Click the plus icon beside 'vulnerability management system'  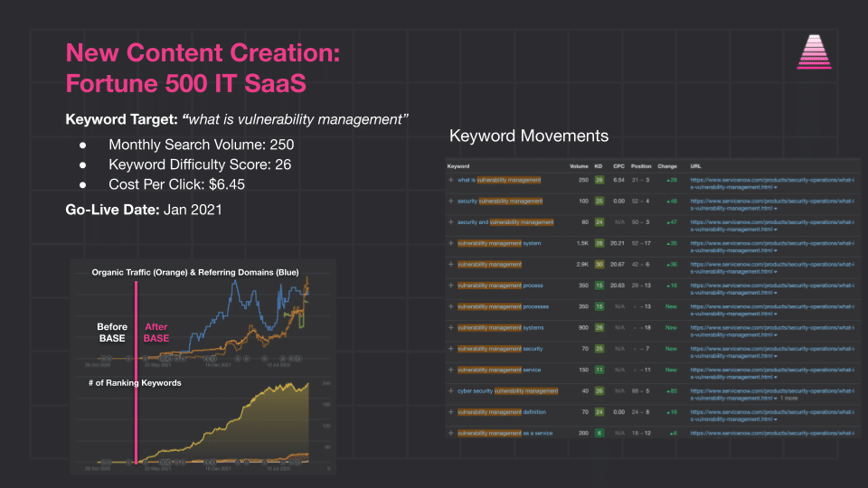coord(450,243)
